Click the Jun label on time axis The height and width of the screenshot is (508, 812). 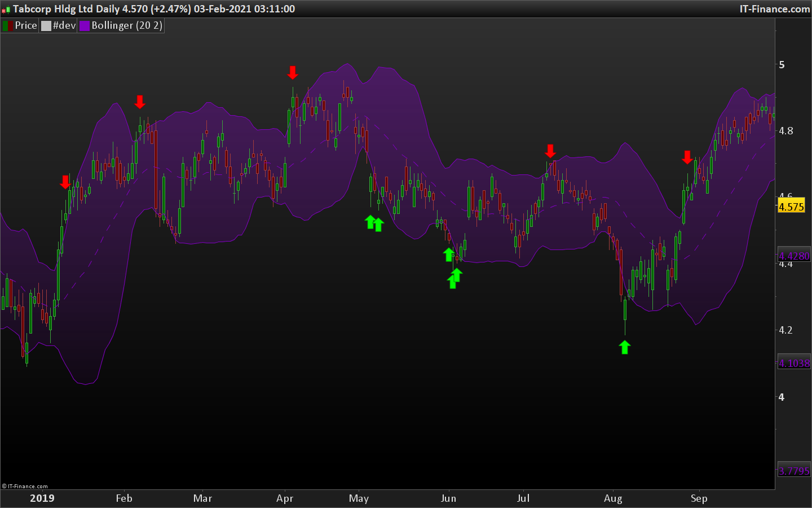[x=448, y=498]
